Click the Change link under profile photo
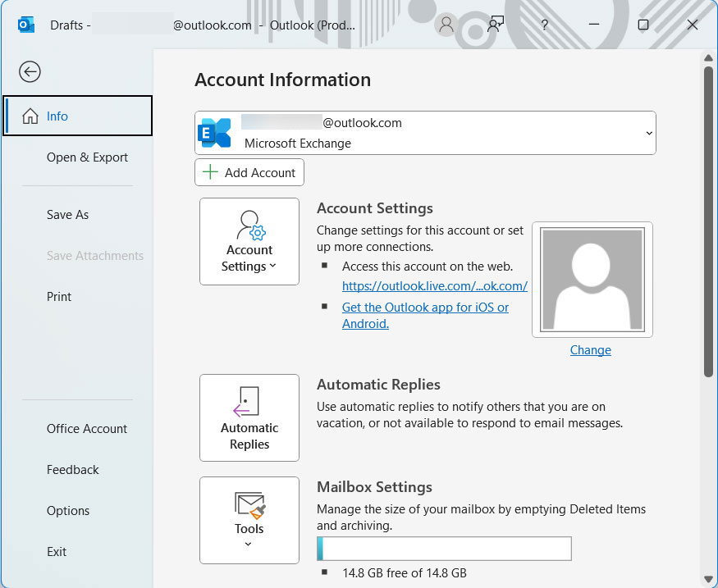The image size is (718, 588). tap(590, 350)
